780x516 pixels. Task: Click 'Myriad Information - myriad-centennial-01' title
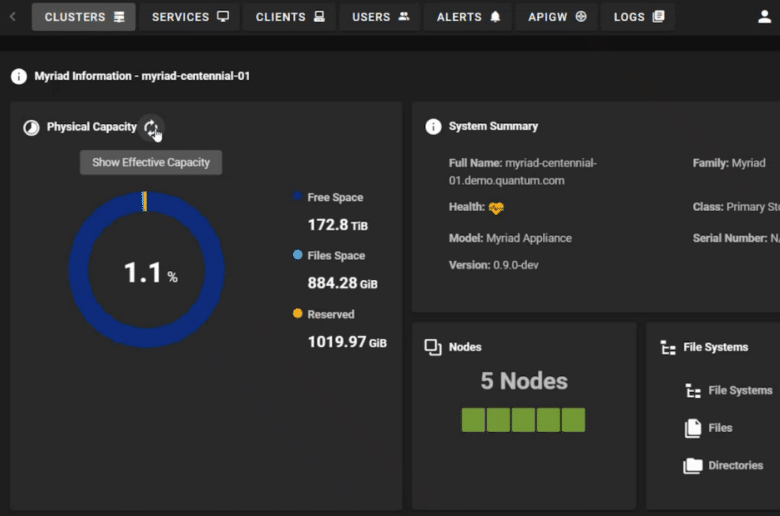(x=142, y=76)
